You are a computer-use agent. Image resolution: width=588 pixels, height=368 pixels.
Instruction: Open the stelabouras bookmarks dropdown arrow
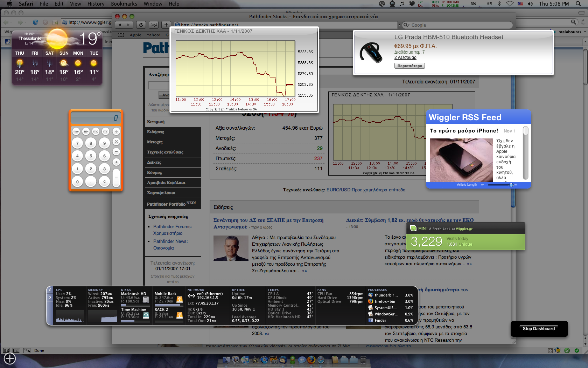[x=584, y=32]
